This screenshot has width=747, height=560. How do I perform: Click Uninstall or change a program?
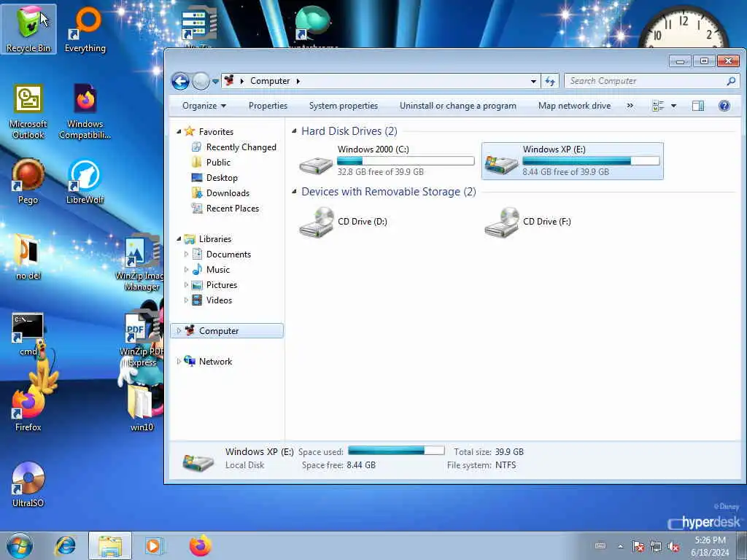458,106
